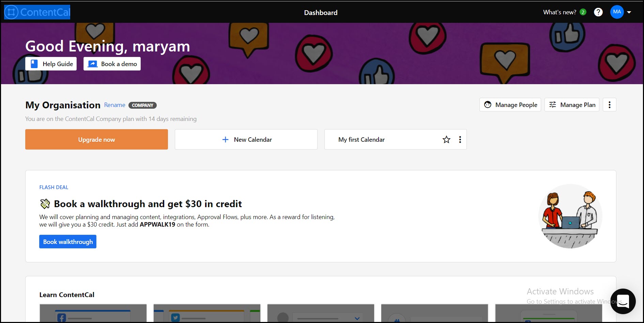Click Book walkthrough button
Viewport: 644px width, 323px height.
click(68, 242)
